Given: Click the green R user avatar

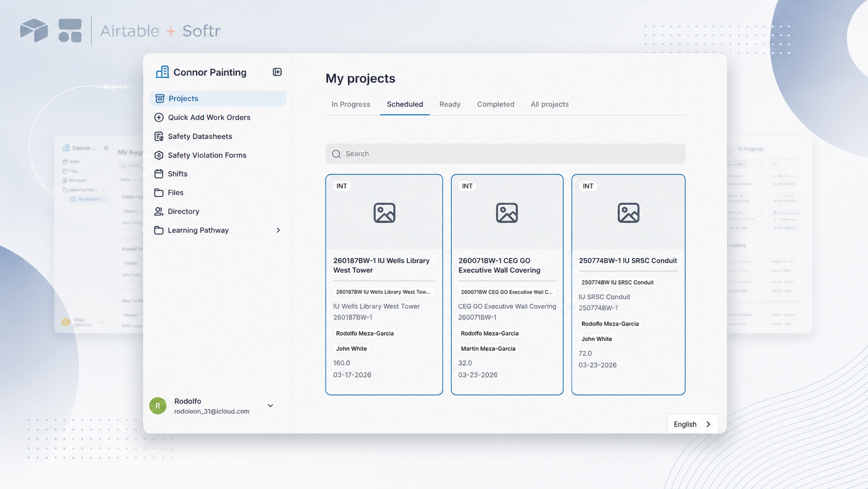Looking at the screenshot, I should 158,406.
